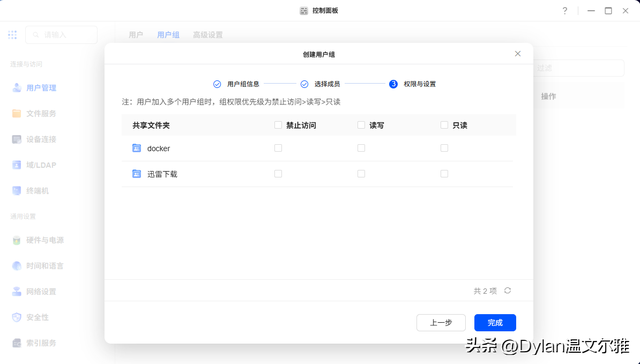
Task: Close the 创建用户组 dialog
Action: pyautogui.click(x=518, y=53)
